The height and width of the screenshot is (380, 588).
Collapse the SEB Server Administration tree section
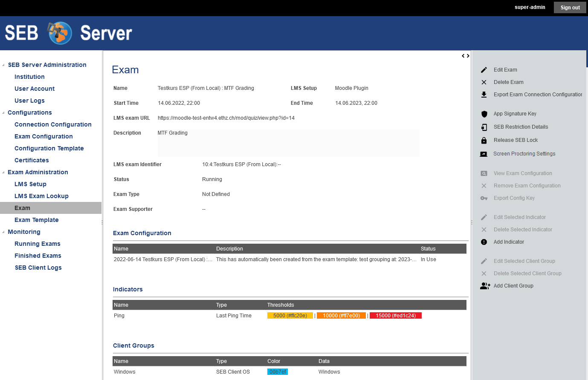(4, 65)
